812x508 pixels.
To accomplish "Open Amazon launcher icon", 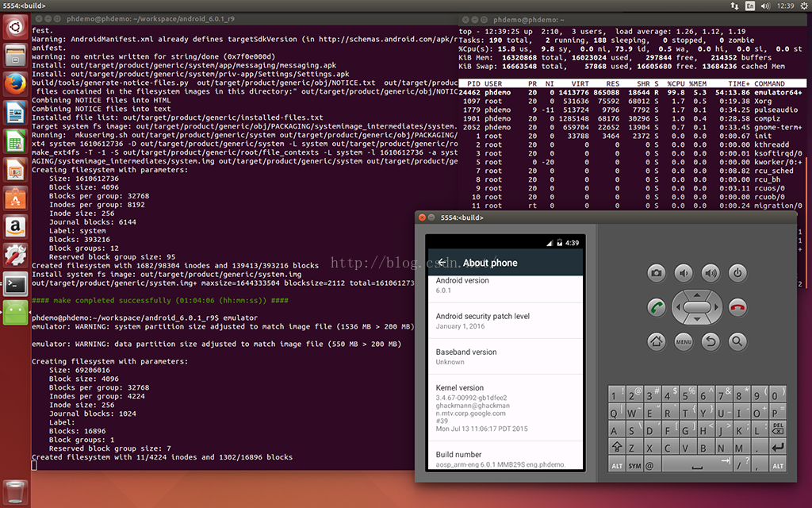I will (x=16, y=226).
